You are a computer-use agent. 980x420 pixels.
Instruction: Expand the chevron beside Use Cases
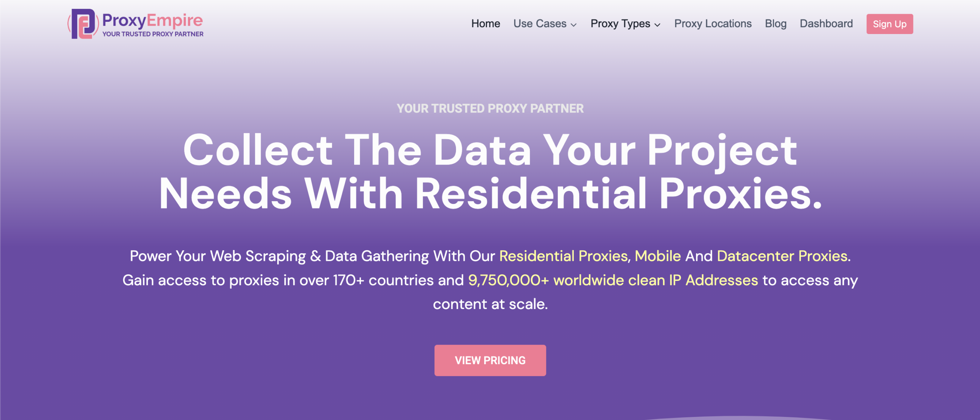point(573,25)
